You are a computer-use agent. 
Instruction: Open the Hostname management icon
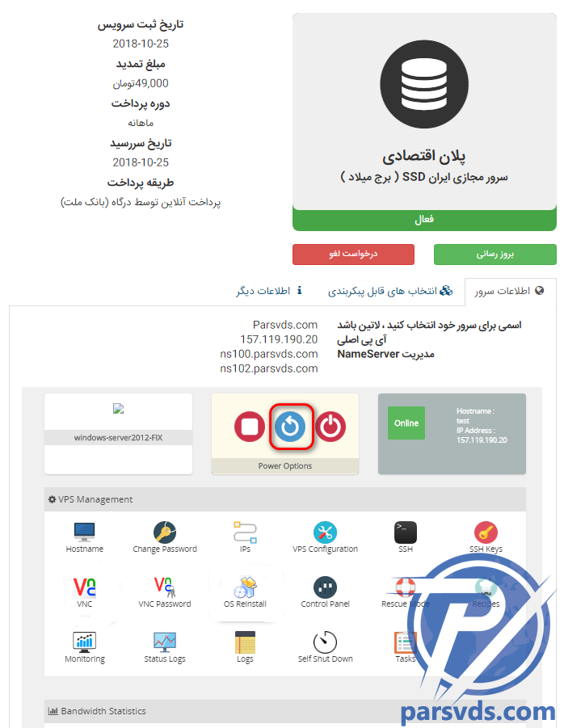pos(85,532)
